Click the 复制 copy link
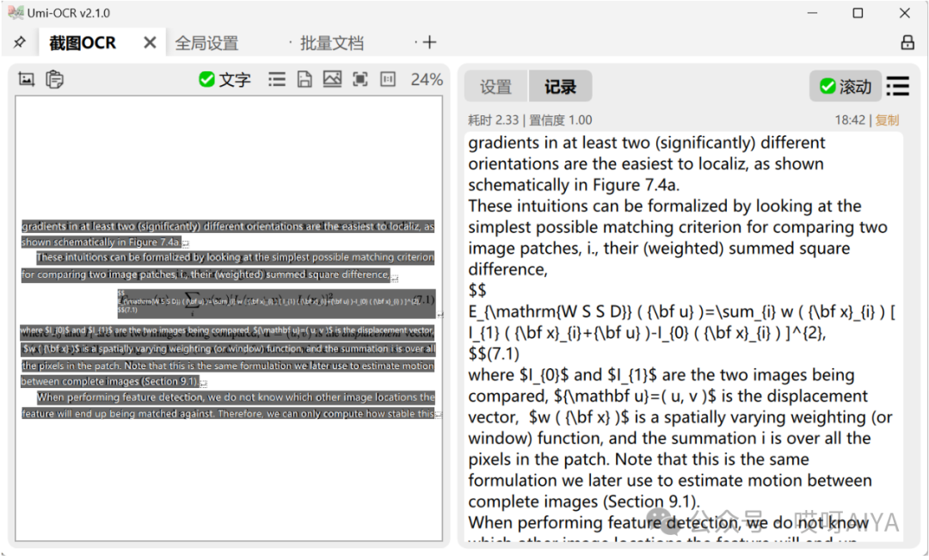This screenshot has width=929, height=560. pos(887,120)
